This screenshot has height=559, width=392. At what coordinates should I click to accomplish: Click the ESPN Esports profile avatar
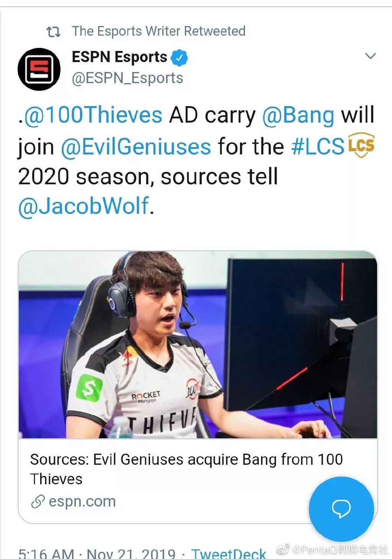39,69
